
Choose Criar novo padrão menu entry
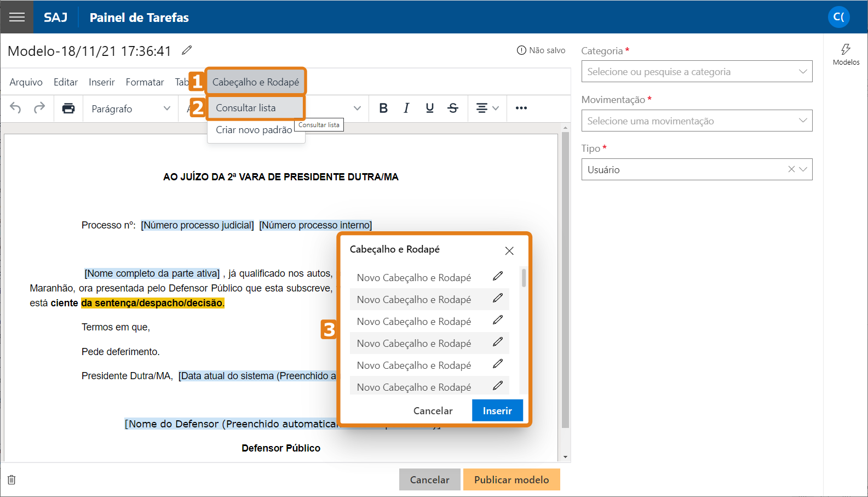pos(254,130)
